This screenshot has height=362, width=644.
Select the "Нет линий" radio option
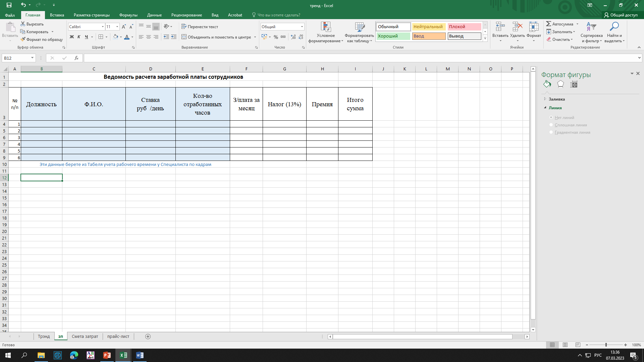pos(551,118)
